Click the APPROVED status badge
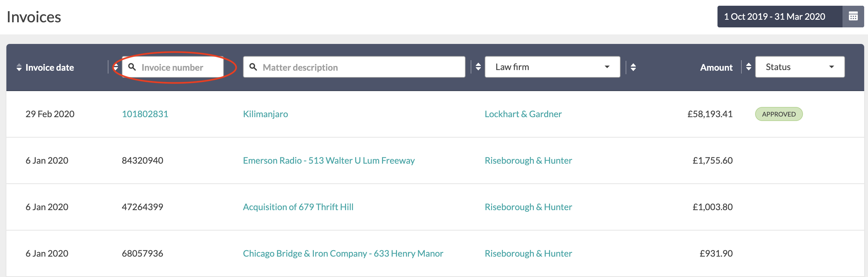 [x=779, y=114]
